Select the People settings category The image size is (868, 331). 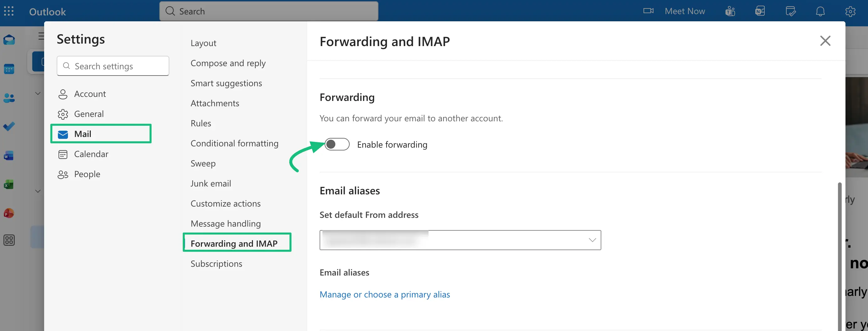(87, 174)
